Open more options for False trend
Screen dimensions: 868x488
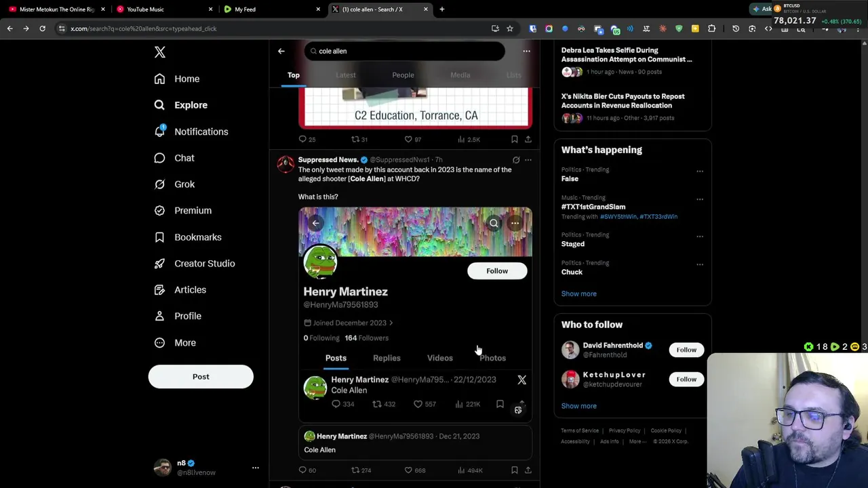[x=700, y=171]
